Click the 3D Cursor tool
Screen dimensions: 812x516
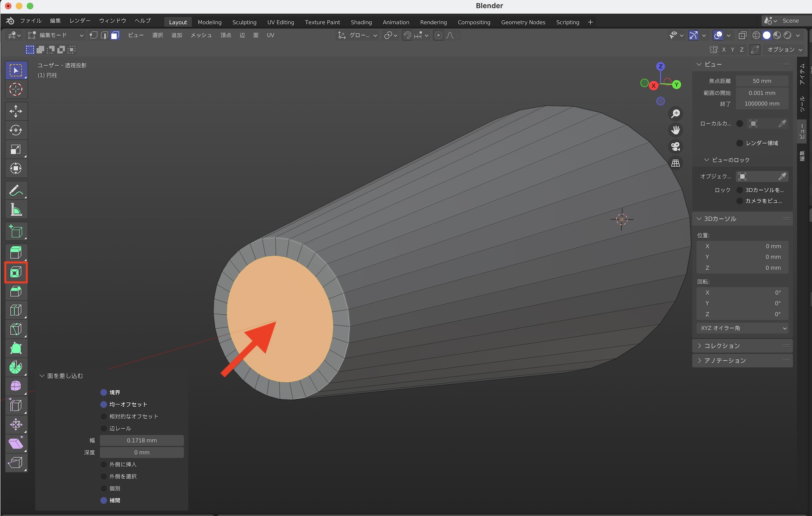(16, 89)
